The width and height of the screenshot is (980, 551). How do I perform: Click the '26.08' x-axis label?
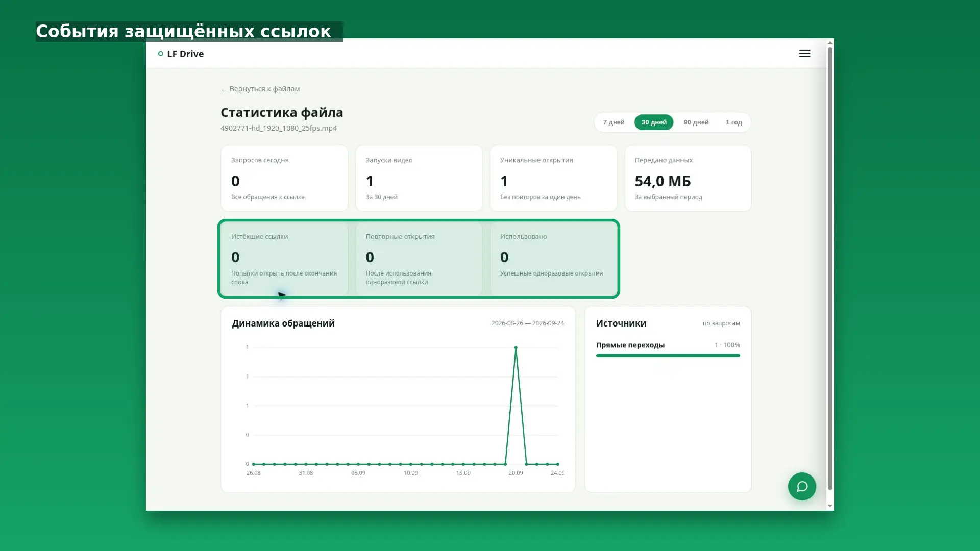coord(253,473)
